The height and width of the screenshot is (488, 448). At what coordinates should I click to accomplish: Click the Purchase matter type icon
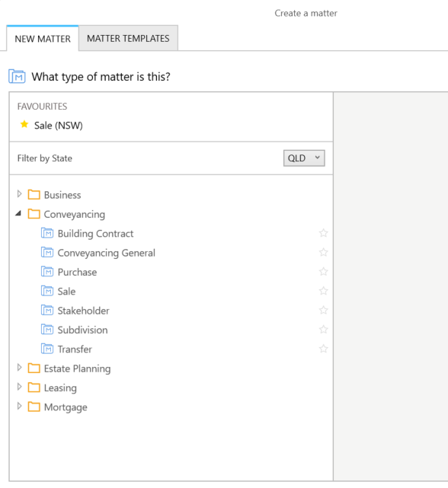(x=47, y=272)
